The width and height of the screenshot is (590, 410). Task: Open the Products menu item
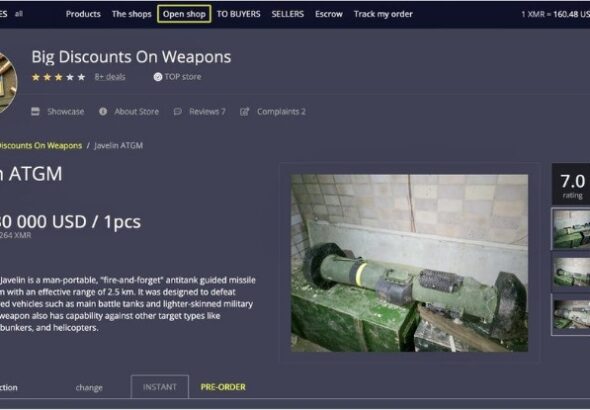83,14
